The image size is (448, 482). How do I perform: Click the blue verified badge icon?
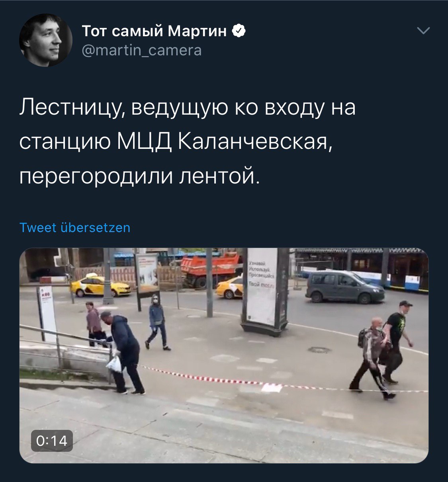coord(239,31)
